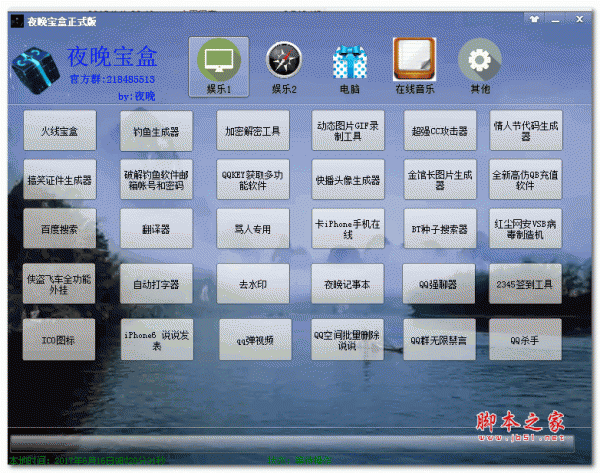Screen dimensions: 600x473
Task: Launch 卡iPhone手机在线
Action: point(348,229)
